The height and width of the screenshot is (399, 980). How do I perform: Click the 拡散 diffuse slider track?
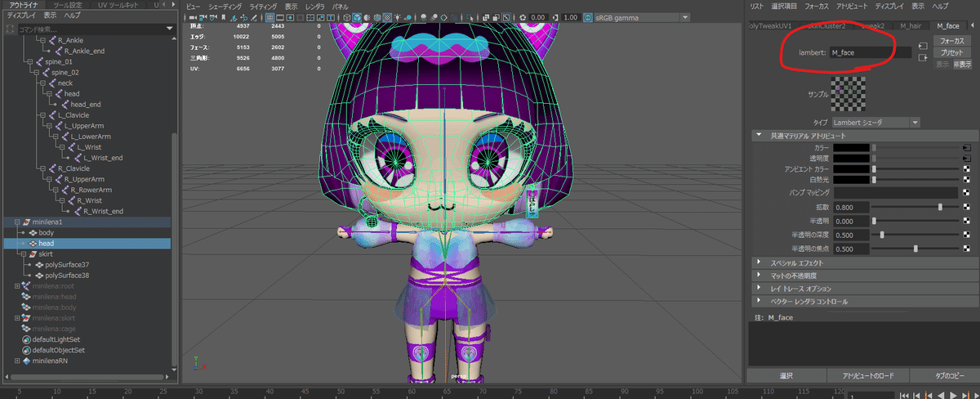(916, 208)
